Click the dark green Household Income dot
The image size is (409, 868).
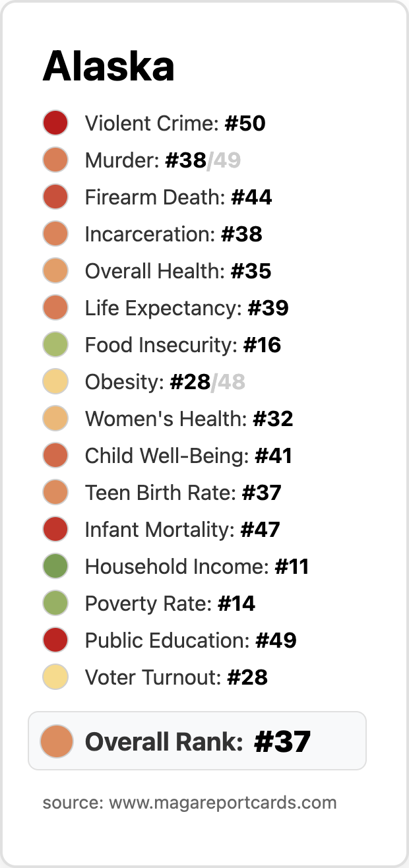[x=56, y=567]
